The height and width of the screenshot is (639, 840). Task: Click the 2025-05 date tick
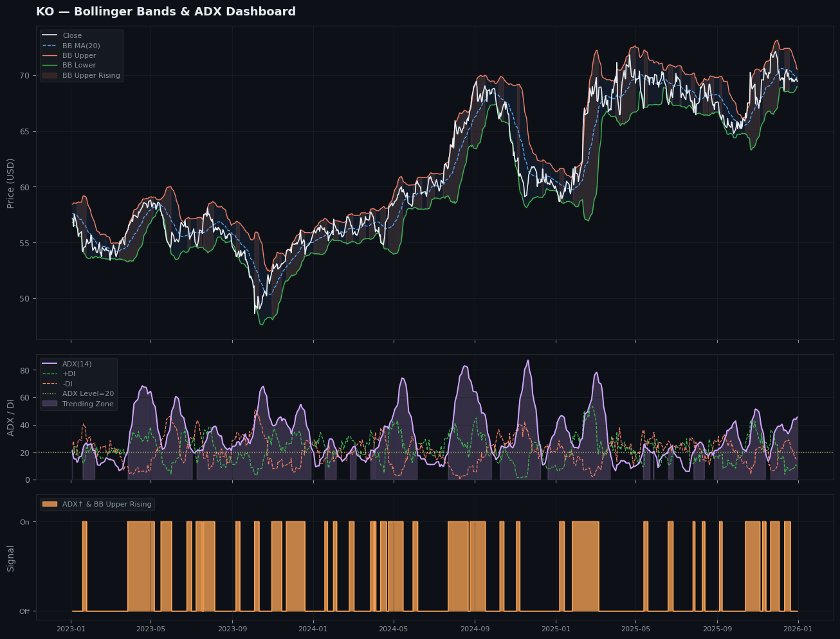635,629
